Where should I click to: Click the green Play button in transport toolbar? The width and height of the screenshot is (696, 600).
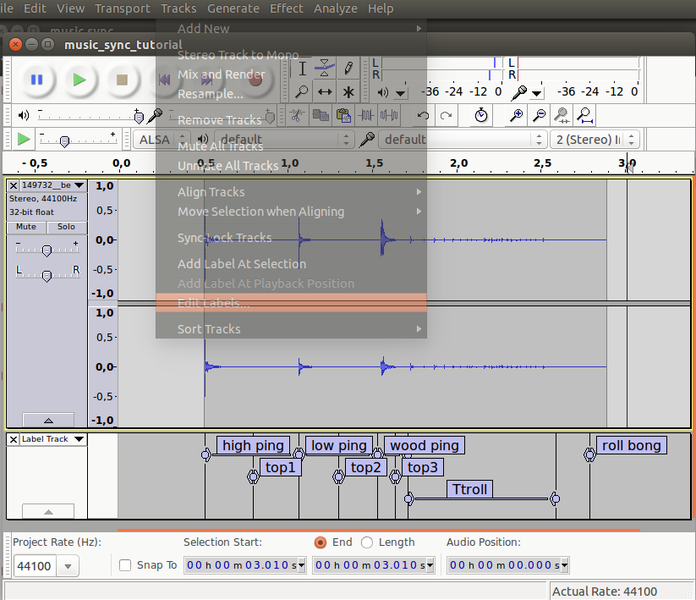tap(79, 80)
